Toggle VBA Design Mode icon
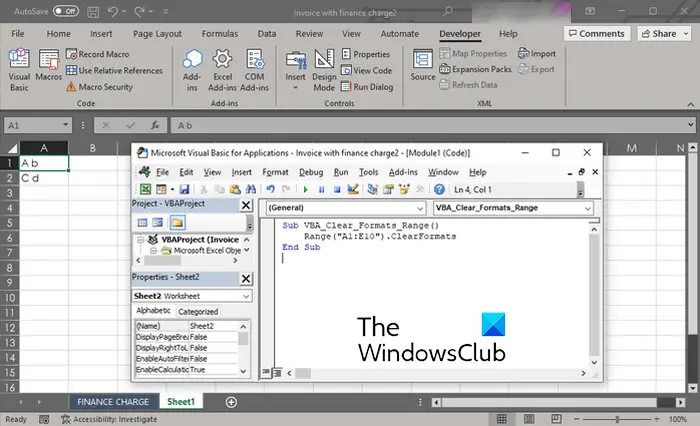Image resolution: width=700 pixels, height=426 pixels. click(353, 189)
